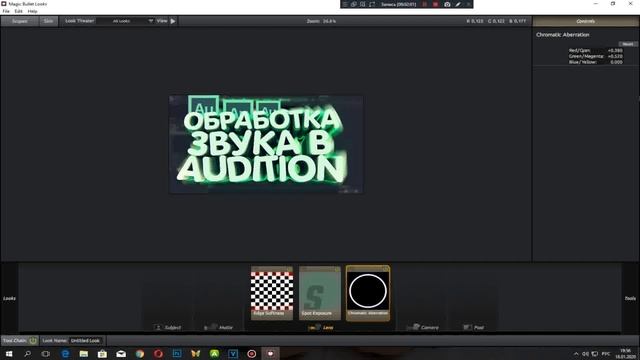Open Microsoft Store from taskbar
640x360 pixels.
tap(102, 353)
